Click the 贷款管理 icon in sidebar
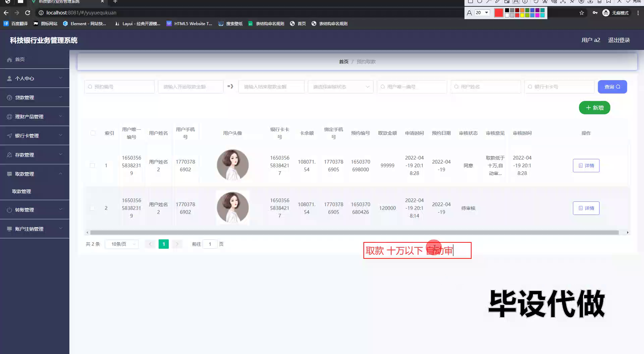This screenshot has width=644, height=354. coord(9,98)
